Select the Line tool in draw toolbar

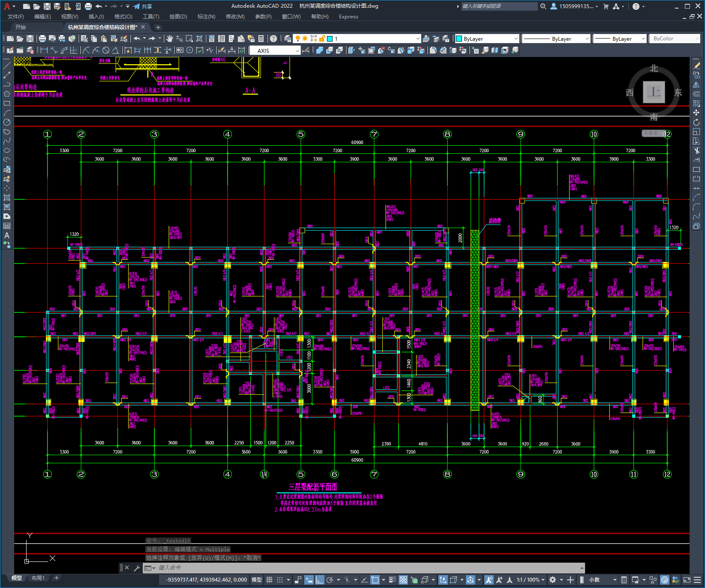point(7,66)
